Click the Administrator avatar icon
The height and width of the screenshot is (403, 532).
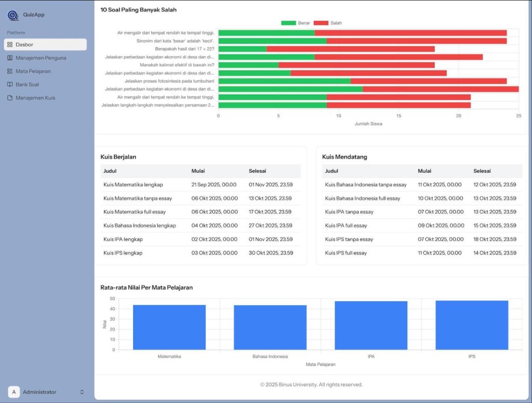(x=14, y=392)
